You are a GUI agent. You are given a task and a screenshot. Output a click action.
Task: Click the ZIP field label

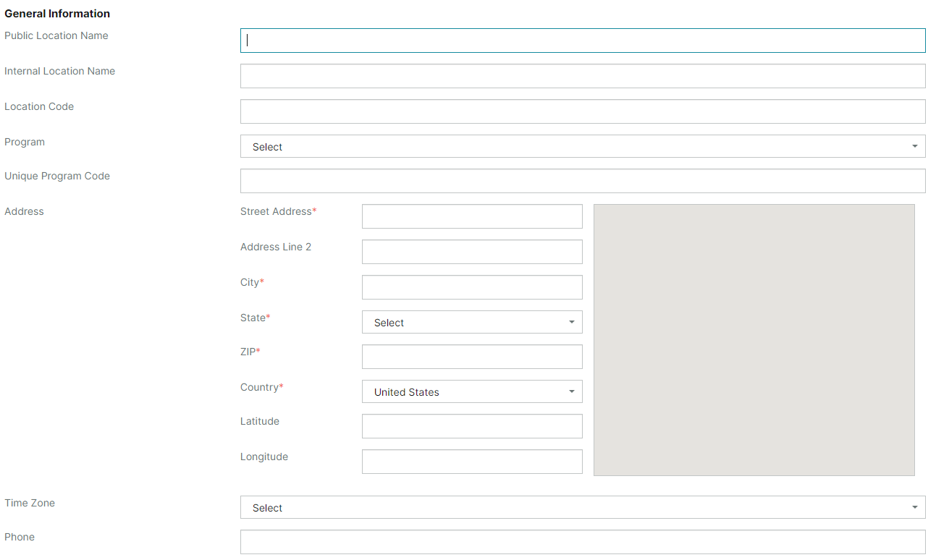[250, 352]
